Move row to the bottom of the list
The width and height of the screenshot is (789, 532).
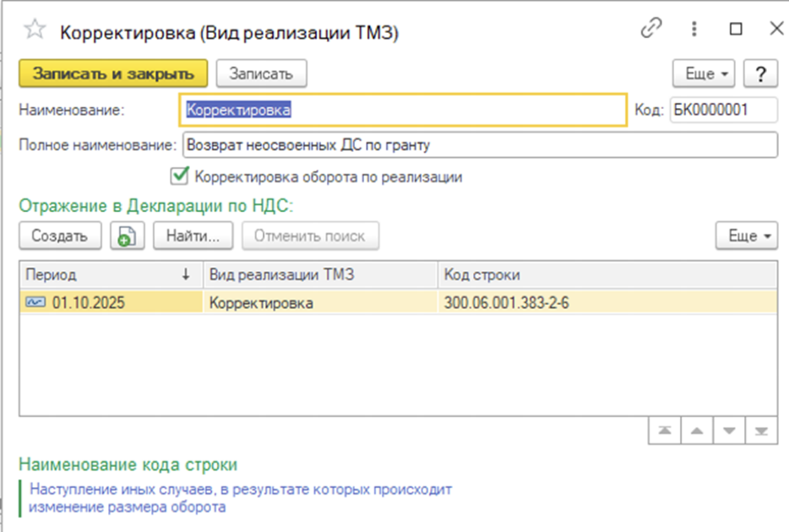(x=761, y=431)
